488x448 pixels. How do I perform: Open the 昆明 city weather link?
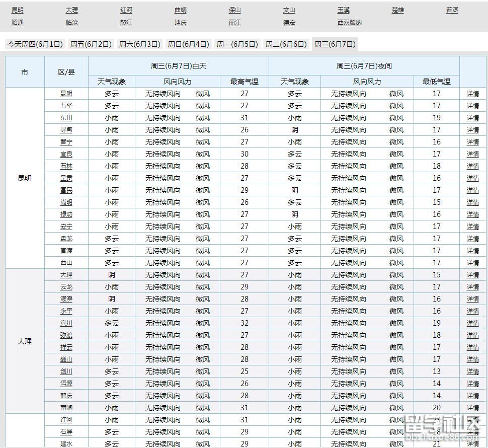18,10
